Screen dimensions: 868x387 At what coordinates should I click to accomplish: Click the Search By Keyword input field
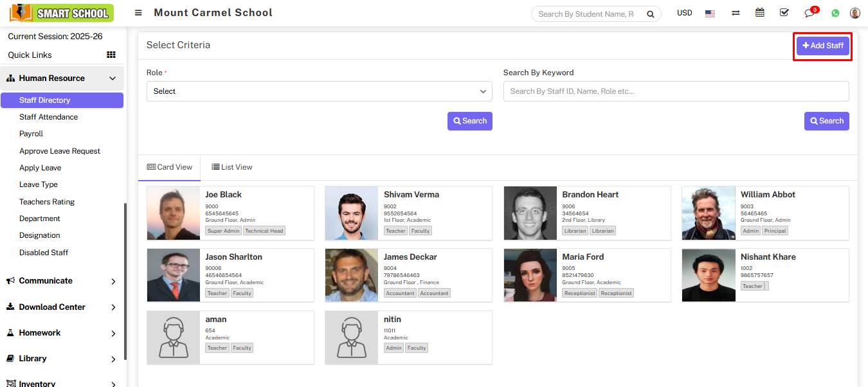[676, 91]
